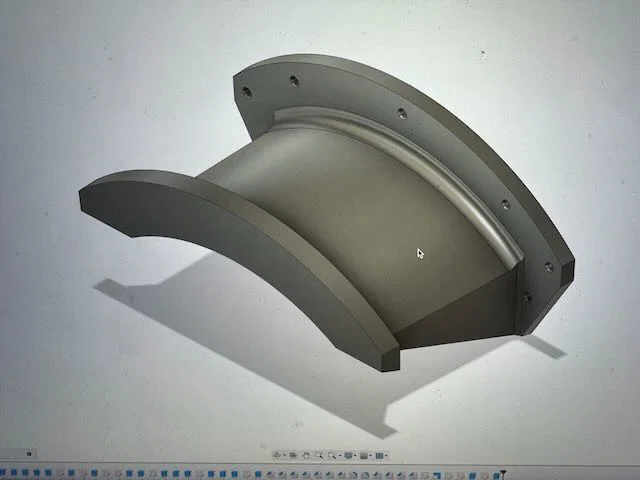
Task: Click the Zoom Window fit tool
Action: click(332, 455)
